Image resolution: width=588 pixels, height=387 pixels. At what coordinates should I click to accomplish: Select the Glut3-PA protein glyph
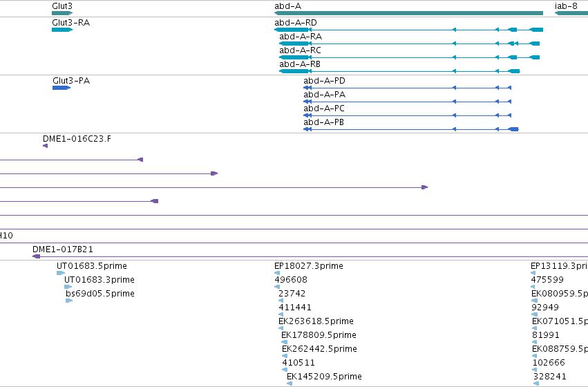coord(61,88)
